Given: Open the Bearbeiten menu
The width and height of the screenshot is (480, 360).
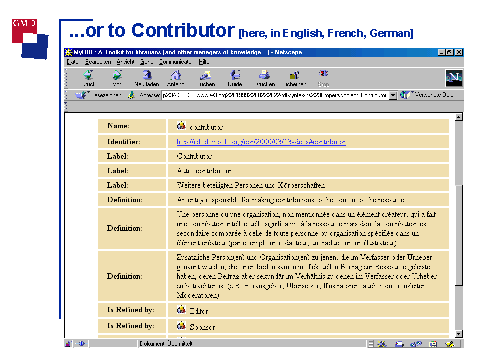Looking at the screenshot, I should pos(98,62).
